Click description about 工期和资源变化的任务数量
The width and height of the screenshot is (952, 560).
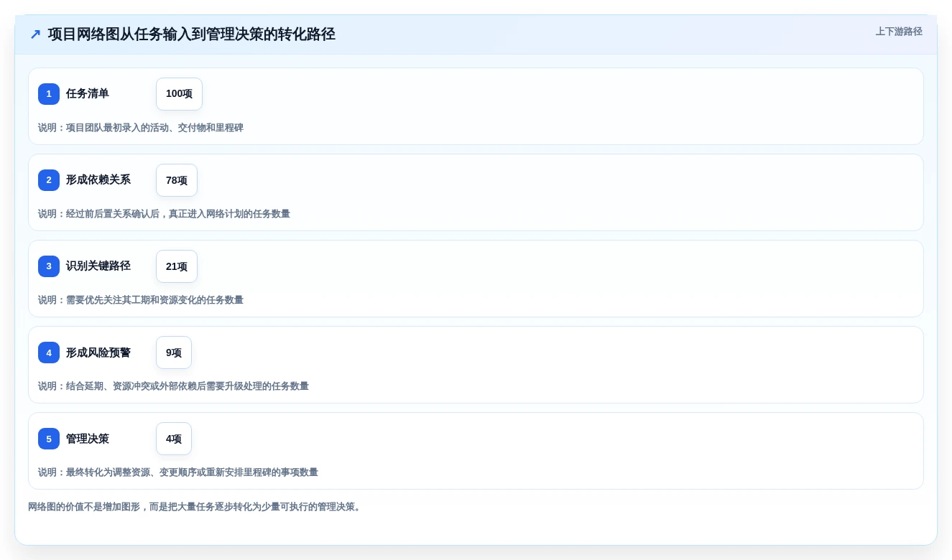(x=141, y=300)
